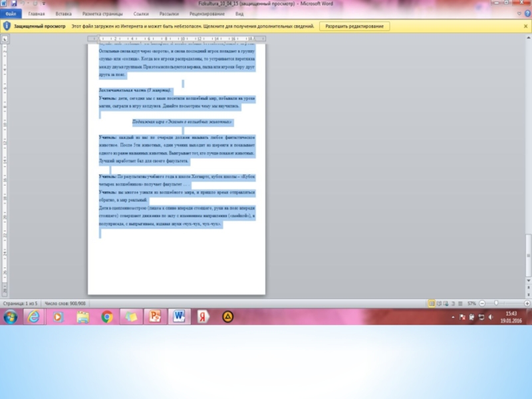Select Outline view icon

click(x=454, y=304)
